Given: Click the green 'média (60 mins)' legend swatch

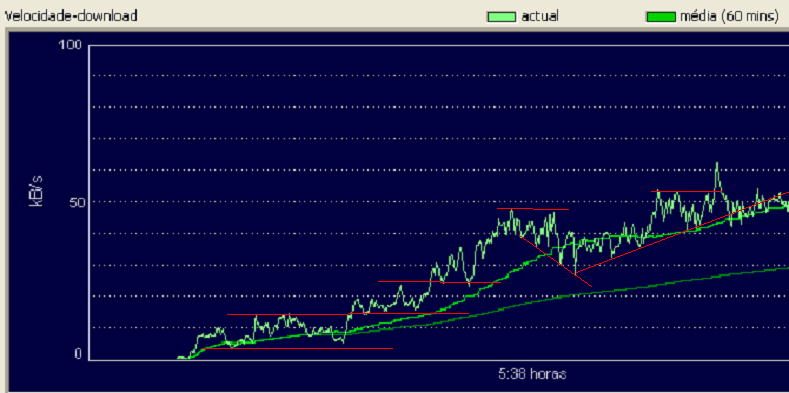Looking at the screenshot, I should click(x=660, y=17).
